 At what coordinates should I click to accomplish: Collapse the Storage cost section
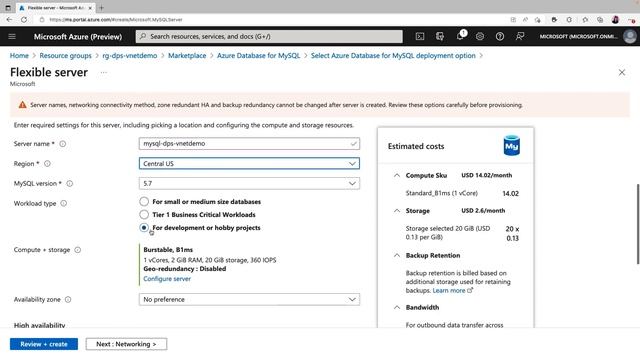click(x=397, y=211)
